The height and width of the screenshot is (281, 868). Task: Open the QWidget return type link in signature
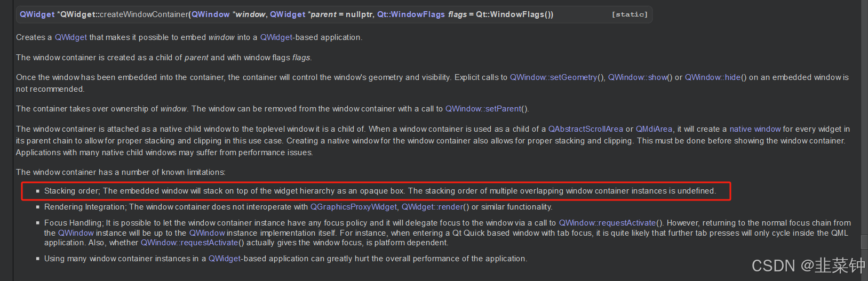point(37,14)
